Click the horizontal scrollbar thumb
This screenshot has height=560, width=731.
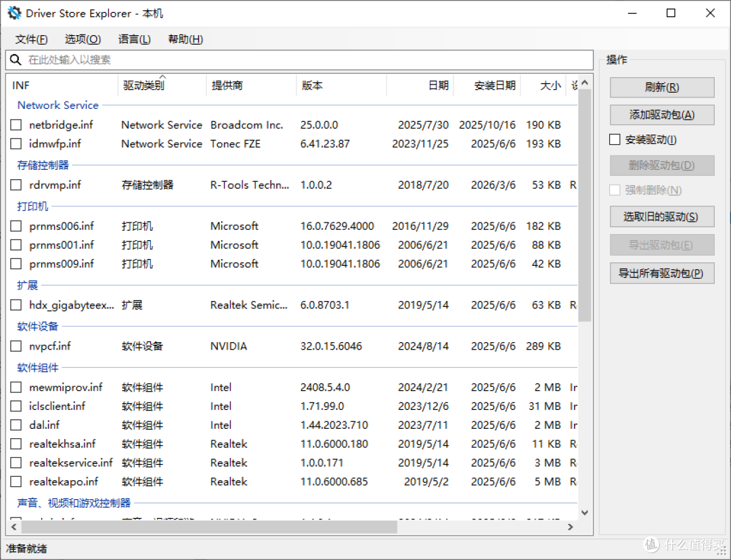click(x=209, y=527)
